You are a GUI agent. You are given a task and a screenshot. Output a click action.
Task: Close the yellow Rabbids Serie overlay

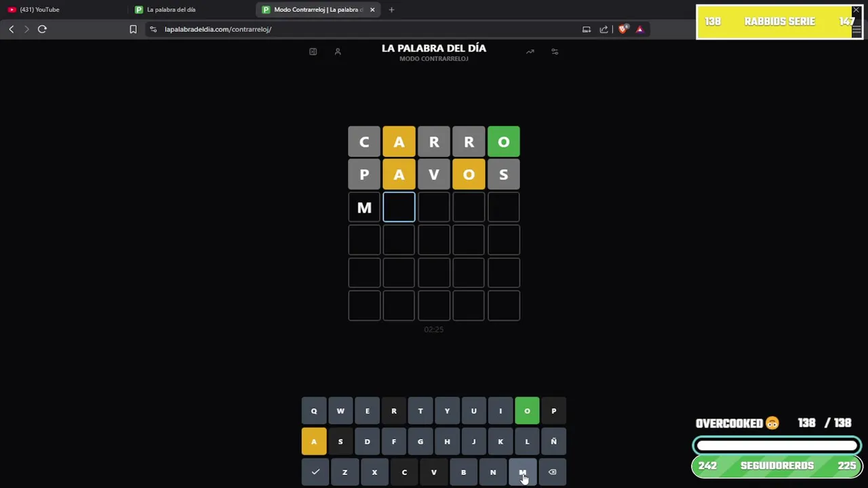point(856,9)
